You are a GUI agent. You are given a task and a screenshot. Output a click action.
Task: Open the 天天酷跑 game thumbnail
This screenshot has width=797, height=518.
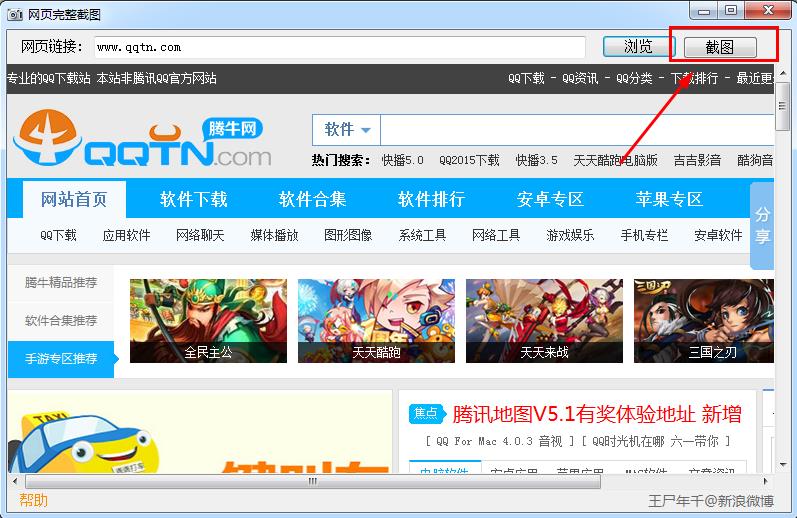coord(376,320)
